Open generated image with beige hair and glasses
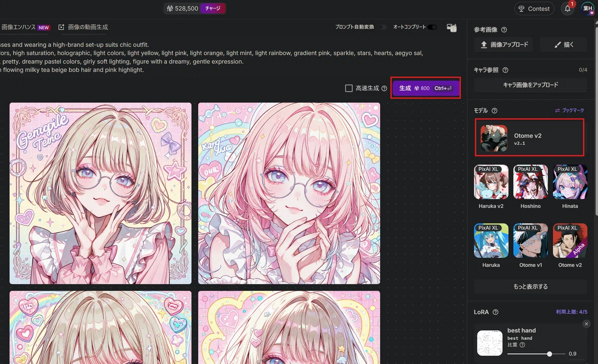The image size is (598, 364). pyautogui.click(x=101, y=193)
